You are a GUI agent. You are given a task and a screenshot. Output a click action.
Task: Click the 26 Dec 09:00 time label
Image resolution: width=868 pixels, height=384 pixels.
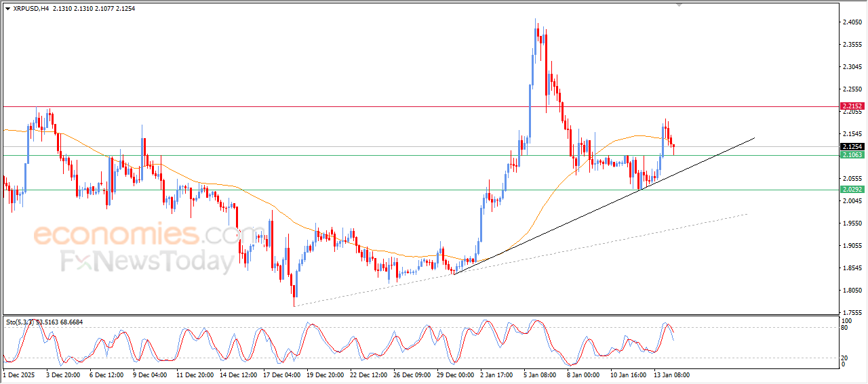412,375
